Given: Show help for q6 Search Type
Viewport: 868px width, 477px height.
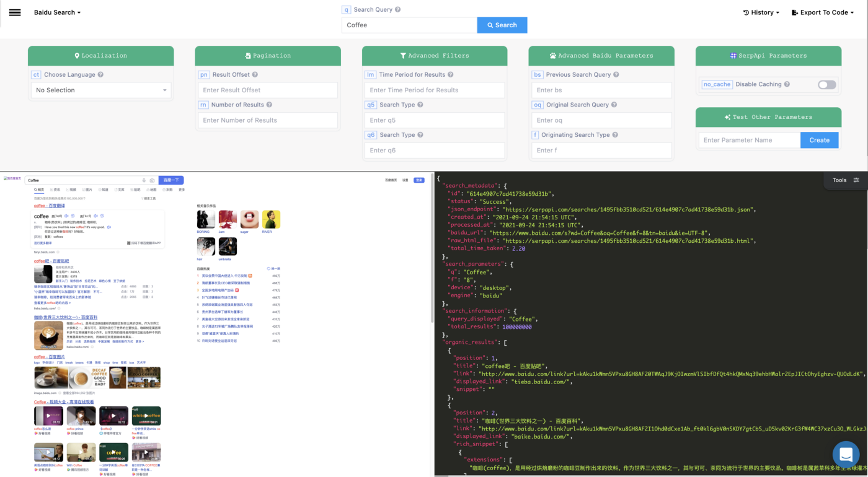Looking at the screenshot, I should (420, 135).
